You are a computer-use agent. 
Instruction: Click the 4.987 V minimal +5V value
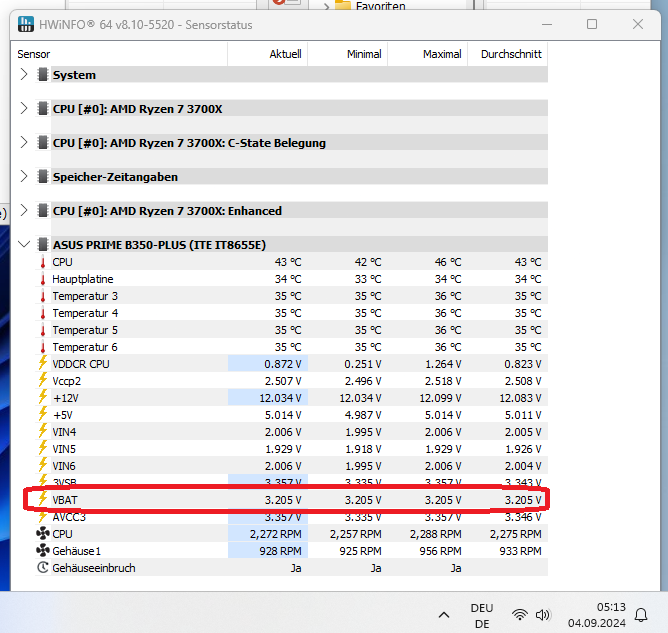[363, 415]
